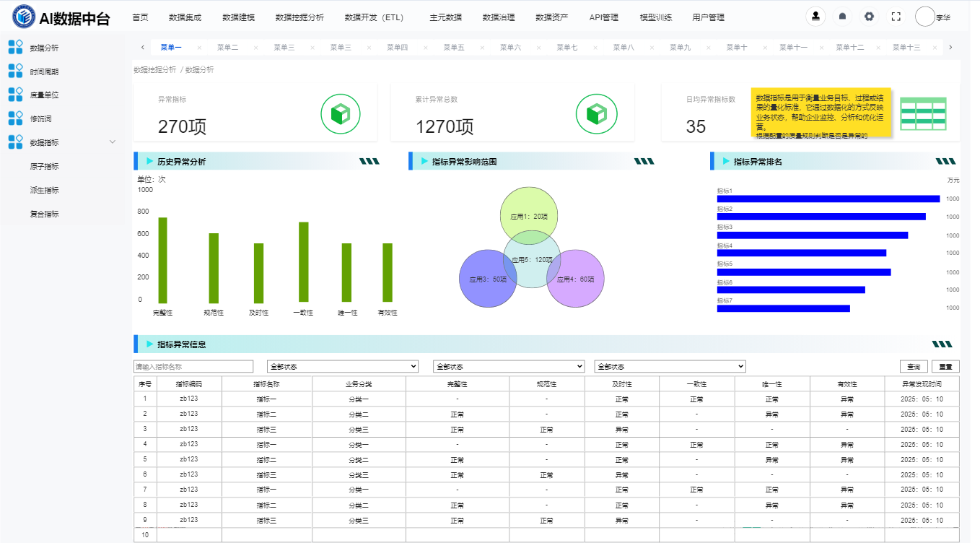980x543 pixels.
Task: Open the notification bell icon
Action: click(842, 17)
